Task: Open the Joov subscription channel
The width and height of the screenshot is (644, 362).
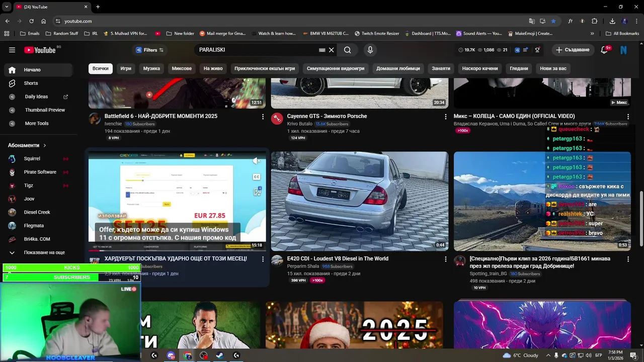Action: pyautogui.click(x=38, y=199)
